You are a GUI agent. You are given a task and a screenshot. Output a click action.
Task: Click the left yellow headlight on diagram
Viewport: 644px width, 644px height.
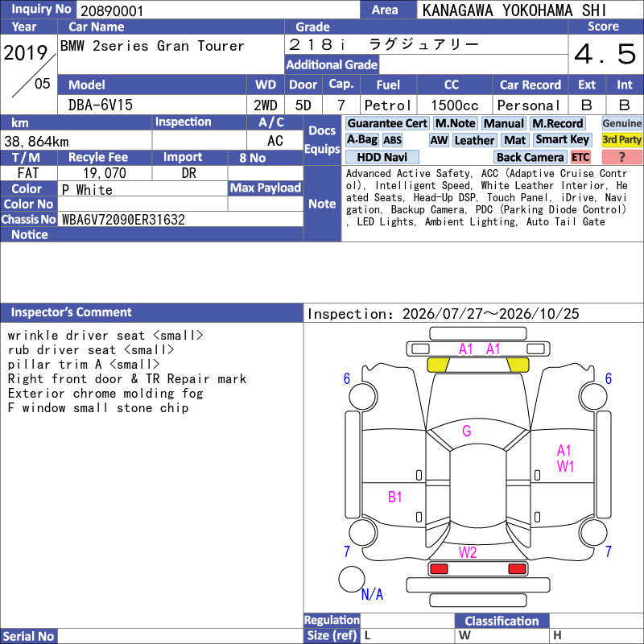(x=438, y=365)
